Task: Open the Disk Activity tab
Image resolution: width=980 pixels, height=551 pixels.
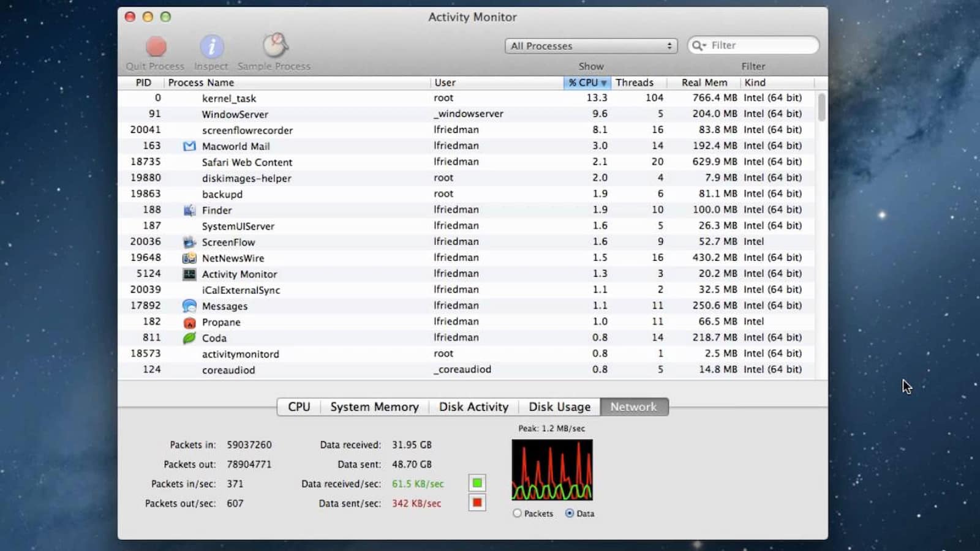Action: pos(473,407)
